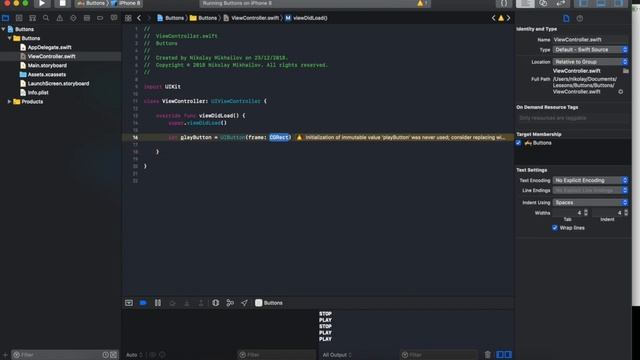Select Main.storyboard in navigator
Screen dimensions: 640x360
47,65
